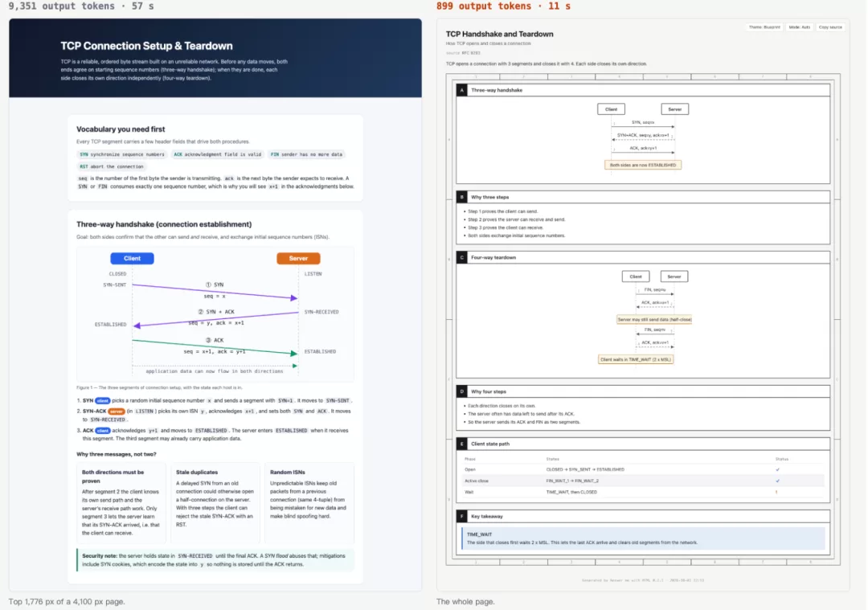Click the "TCP Handshake and Teardown" title
Image resolution: width=868 pixels, height=610 pixels.
499,34
